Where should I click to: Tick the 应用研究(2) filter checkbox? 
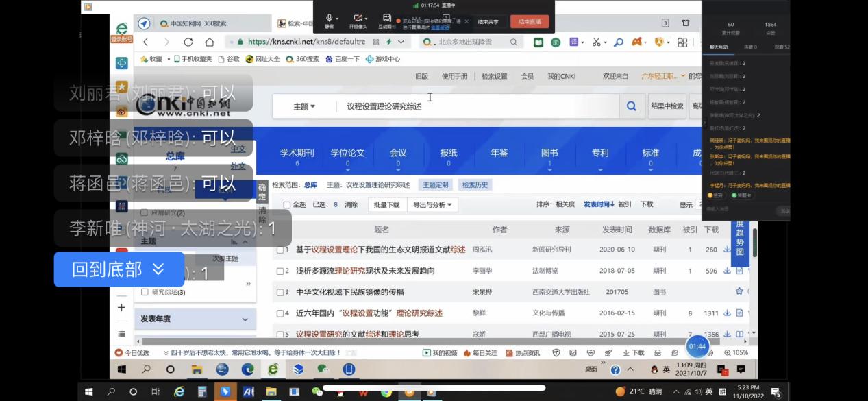145,212
